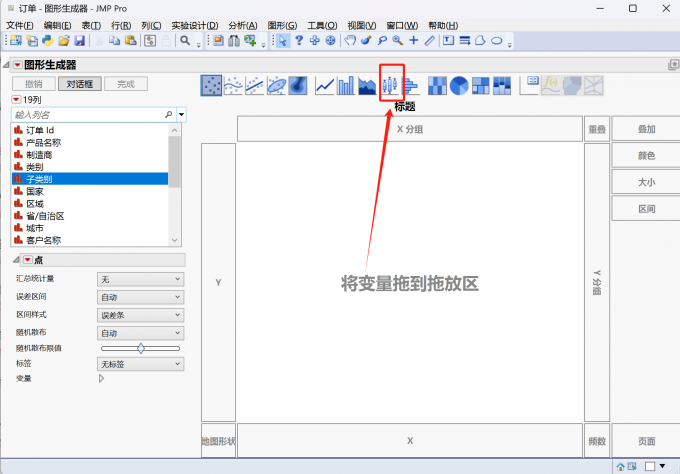Select the Lasso tool
Image resolution: width=680 pixels, height=474 pixels.
(x=382, y=41)
